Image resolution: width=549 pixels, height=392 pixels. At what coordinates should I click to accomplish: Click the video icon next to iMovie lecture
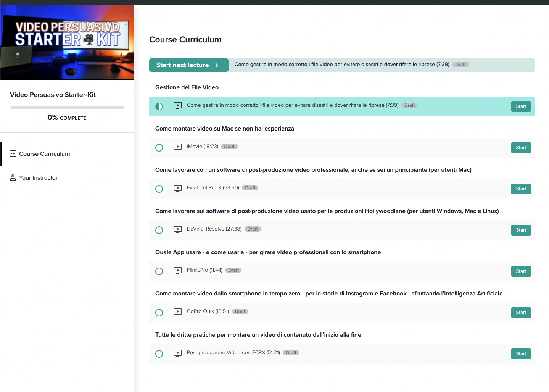pos(178,147)
